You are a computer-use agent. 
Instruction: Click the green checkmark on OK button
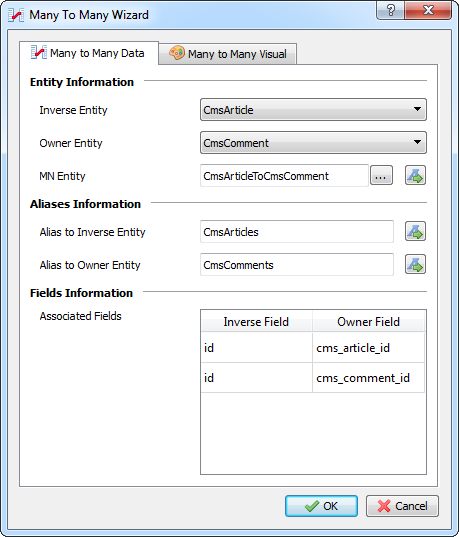312,506
